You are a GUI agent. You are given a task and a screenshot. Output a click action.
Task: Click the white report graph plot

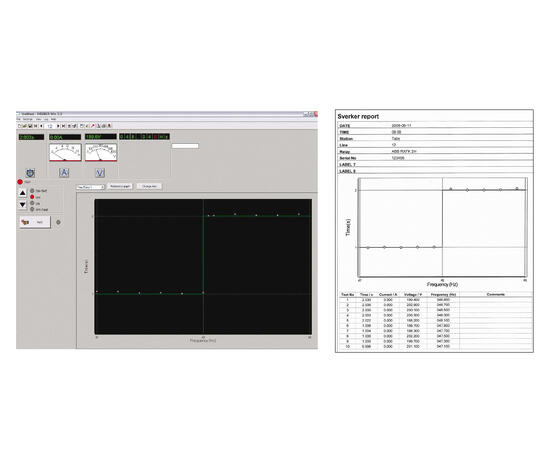[x=442, y=227]
